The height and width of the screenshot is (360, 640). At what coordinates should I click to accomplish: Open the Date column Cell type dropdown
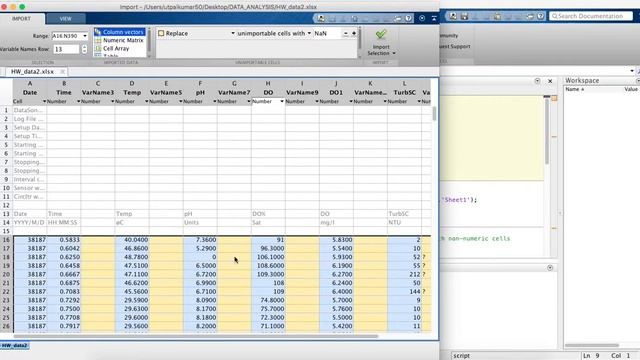coord(44,101)
